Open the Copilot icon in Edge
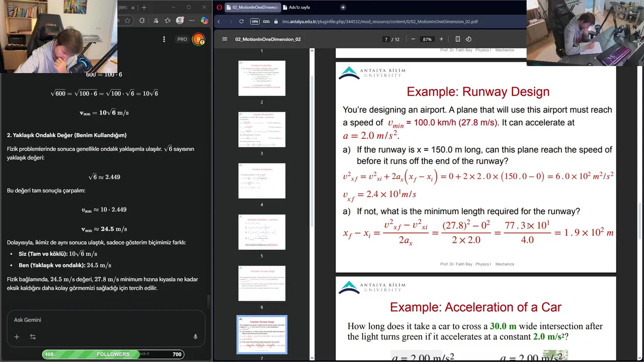 click(x=204, y=21)
